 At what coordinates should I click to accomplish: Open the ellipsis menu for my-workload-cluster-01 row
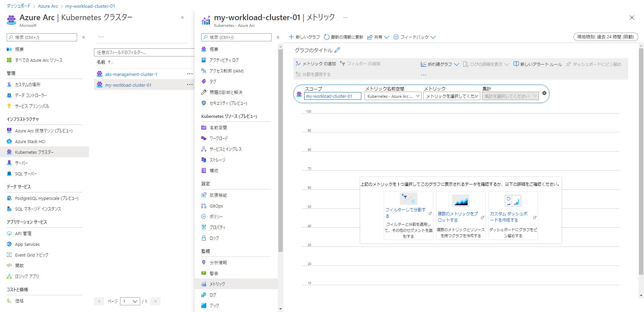coord(190,85)
